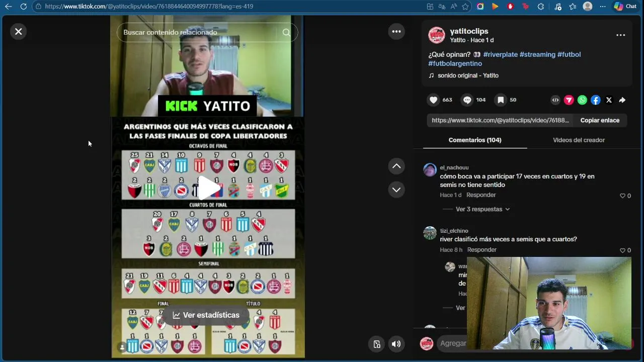Click the search magnifier in related content bar
The height and width of the screenshot is (362, 644).
coord(286,32)
